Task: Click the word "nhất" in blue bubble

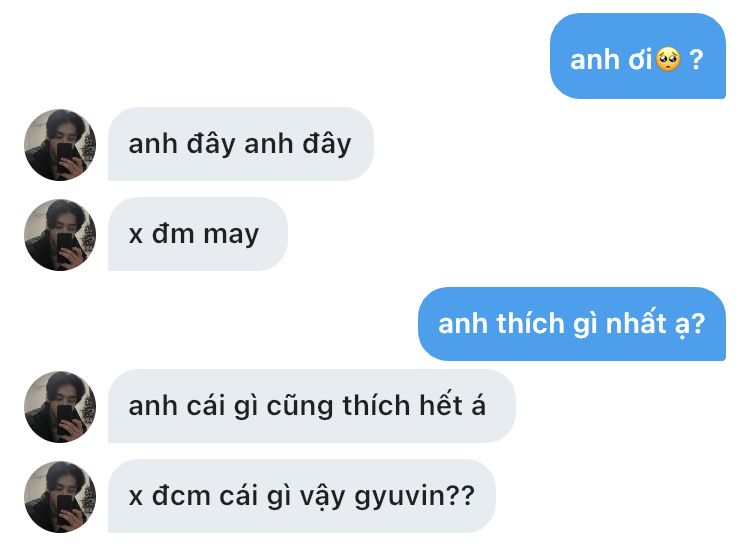Action: point(636,323)
